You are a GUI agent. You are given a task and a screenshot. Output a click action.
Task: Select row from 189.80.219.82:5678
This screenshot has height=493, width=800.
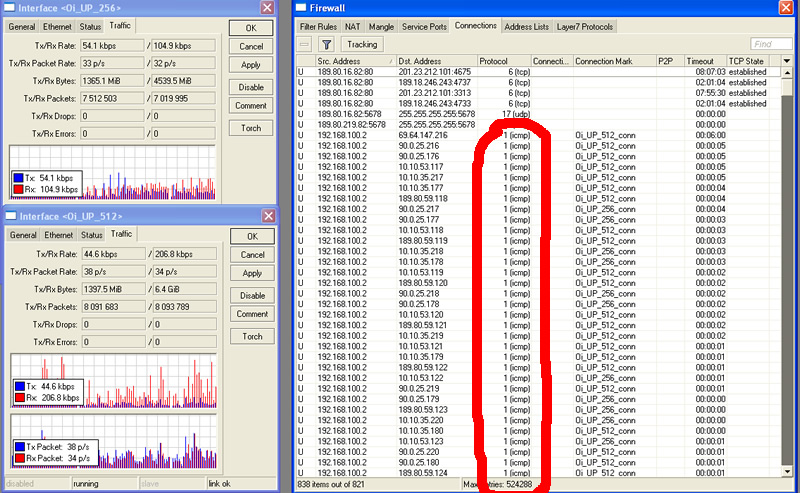538,125
